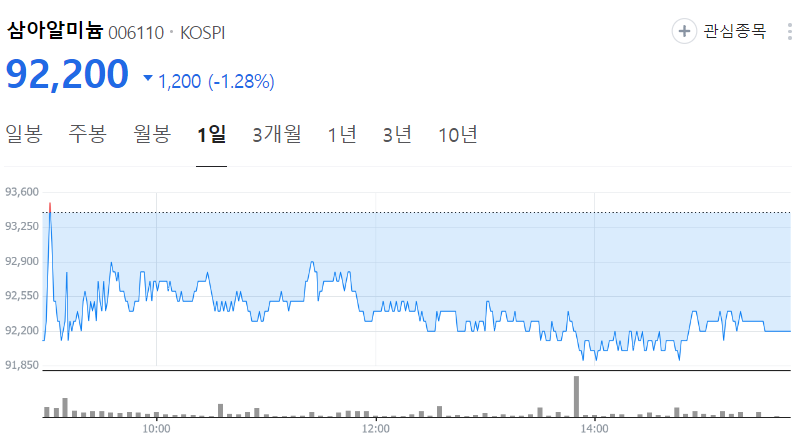Click the 관심종목 label

735,31
